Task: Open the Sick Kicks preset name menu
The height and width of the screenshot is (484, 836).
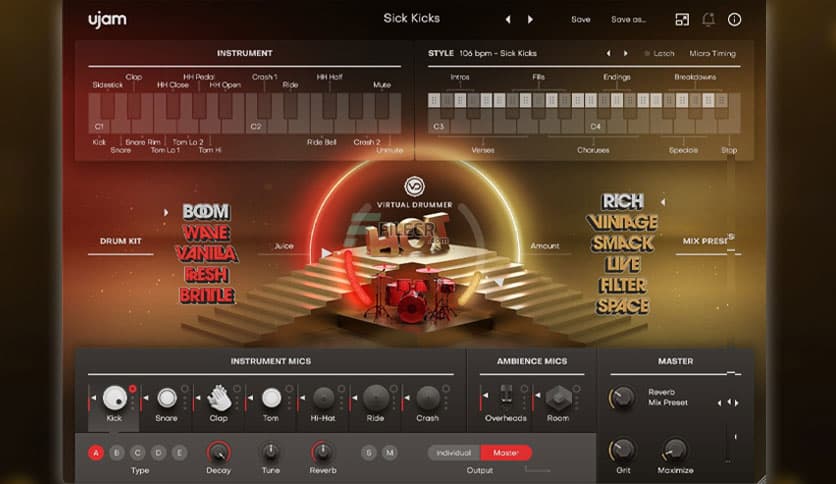Action: [412, 19]
